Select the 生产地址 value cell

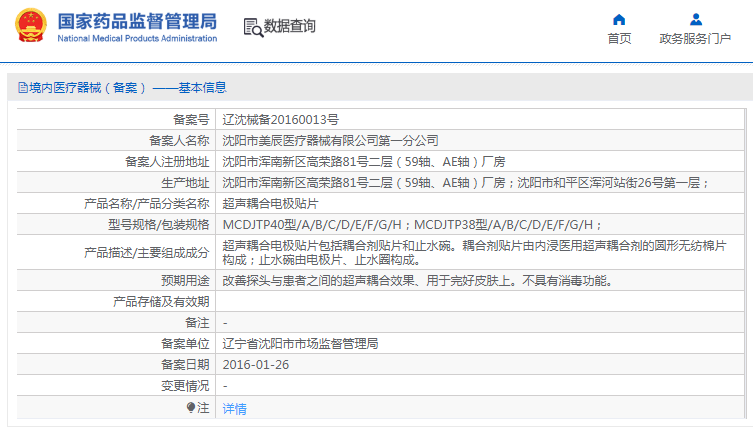[x=480, y=183]
